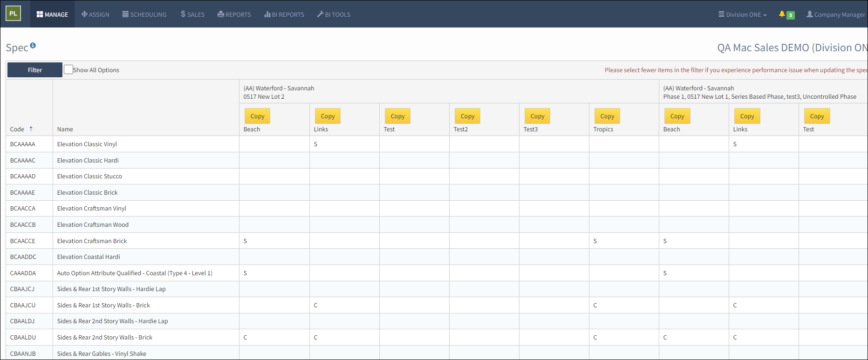Open the MANAGE menu

(x=52, y=14)
